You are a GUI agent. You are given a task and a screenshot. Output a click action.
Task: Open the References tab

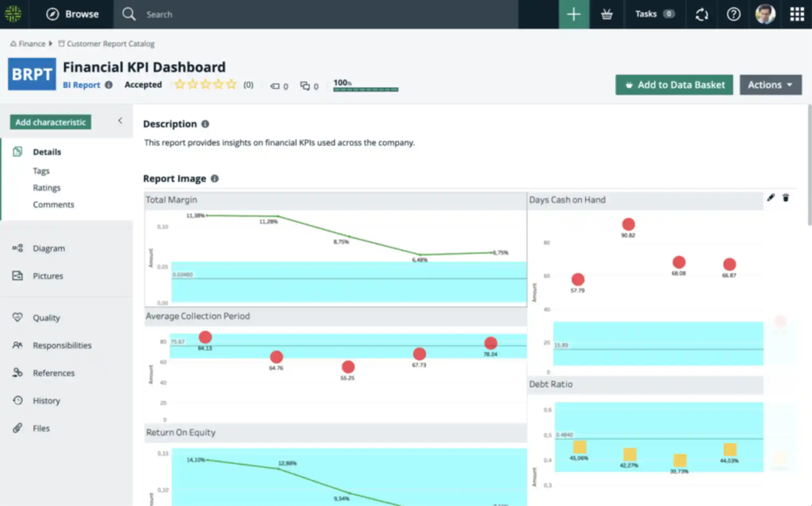click(54, 373)
